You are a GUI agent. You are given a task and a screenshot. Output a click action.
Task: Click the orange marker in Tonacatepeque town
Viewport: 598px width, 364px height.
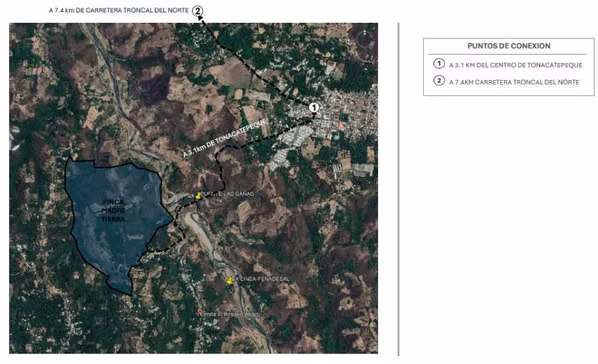click(340, 125)
